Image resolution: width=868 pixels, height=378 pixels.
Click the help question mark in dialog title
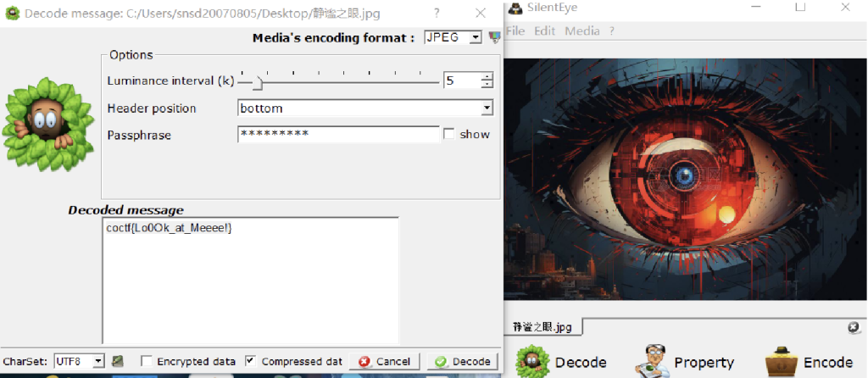tap(437, 13)
